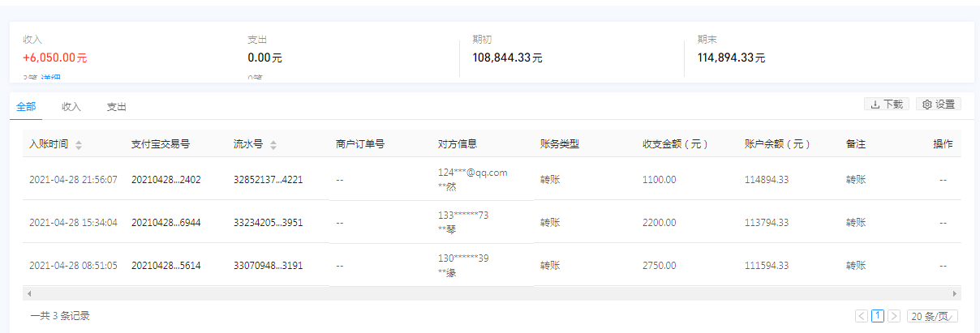Open the 设置 settings gear button
The height and width of the screenshot is (333, 980).
(939, 105)
